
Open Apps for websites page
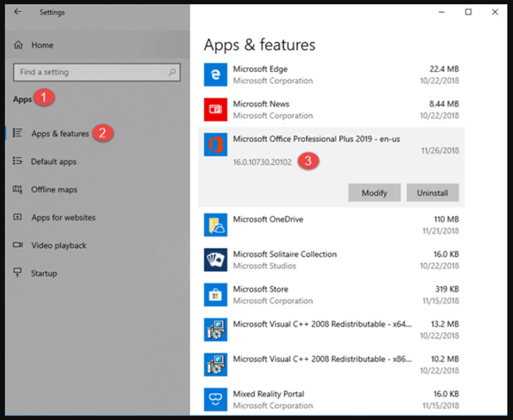point(97,217)
